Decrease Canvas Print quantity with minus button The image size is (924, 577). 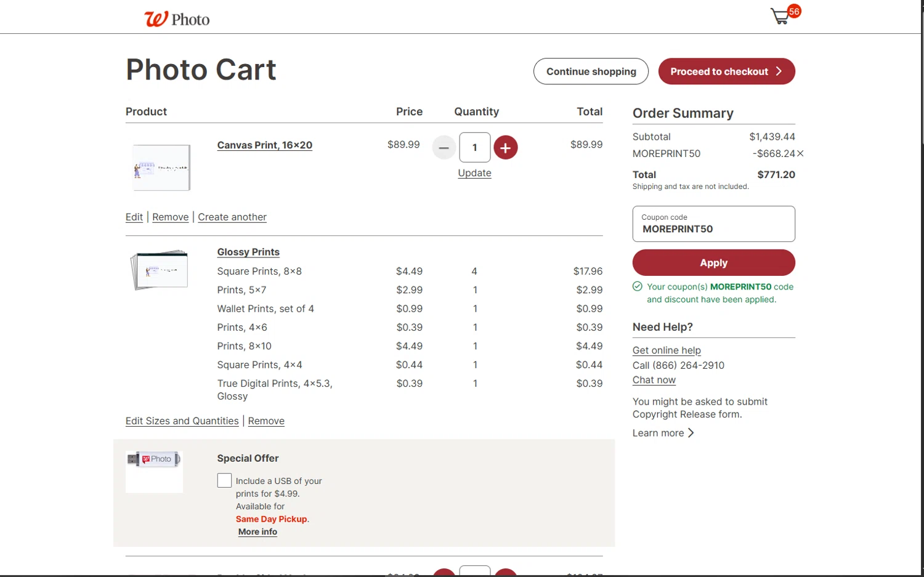(444, 148)
